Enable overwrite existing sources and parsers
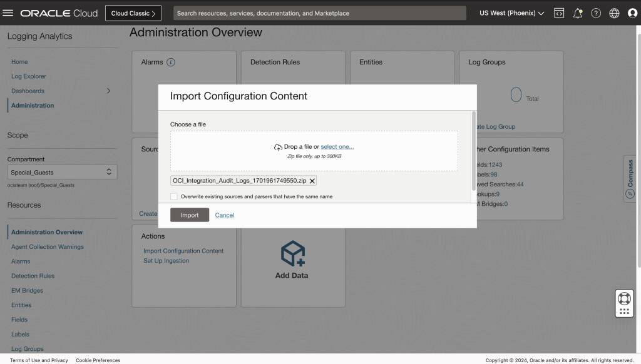This screenshot has height=364, width=641. (x=173, y=196)
